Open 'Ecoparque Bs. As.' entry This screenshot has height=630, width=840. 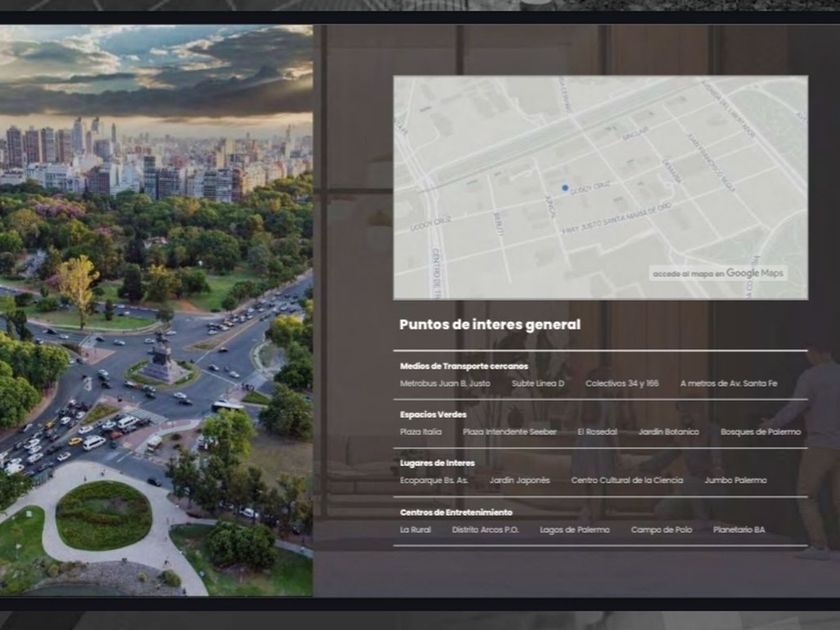pyautogui.click(x=434, y=480)
